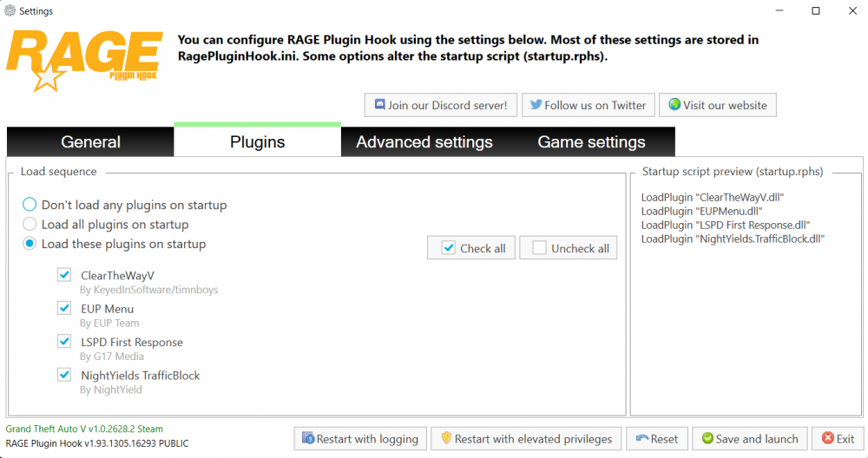
Task: Click Visit our website button
Action: click(718, 105)
